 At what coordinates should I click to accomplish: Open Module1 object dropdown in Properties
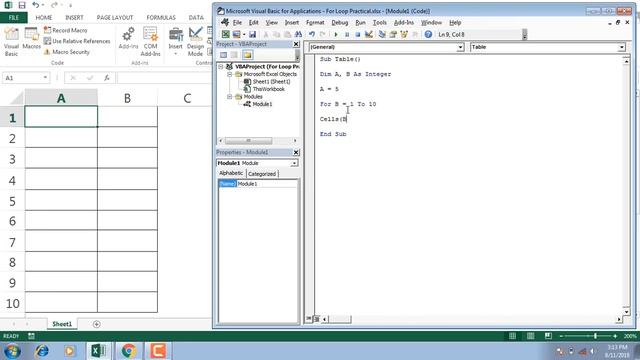(x=294, y=163)
